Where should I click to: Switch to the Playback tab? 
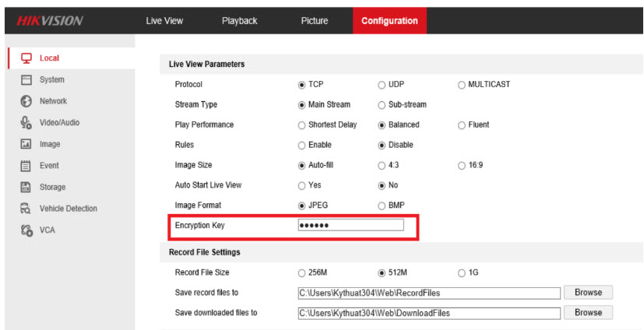(x=239, y=21)
